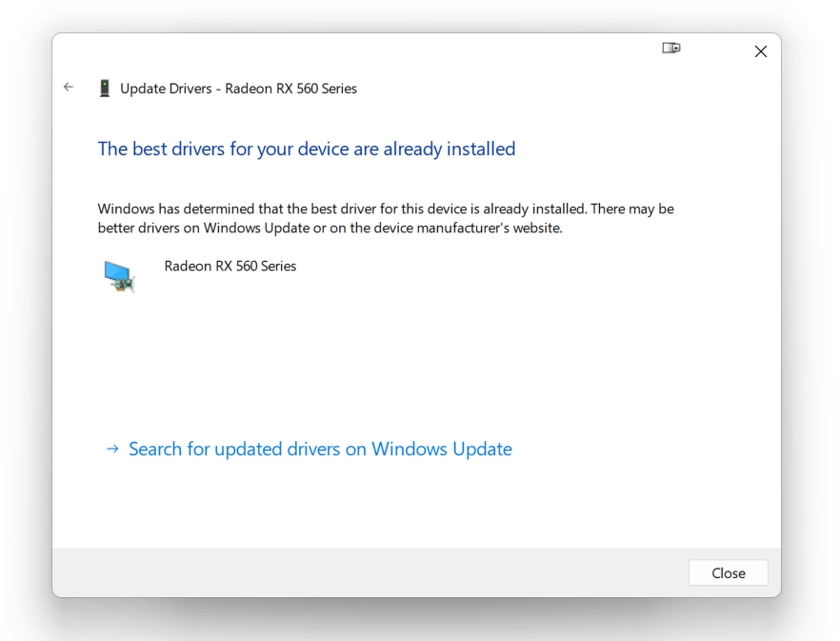Click the X to close the window

[760, 51]
